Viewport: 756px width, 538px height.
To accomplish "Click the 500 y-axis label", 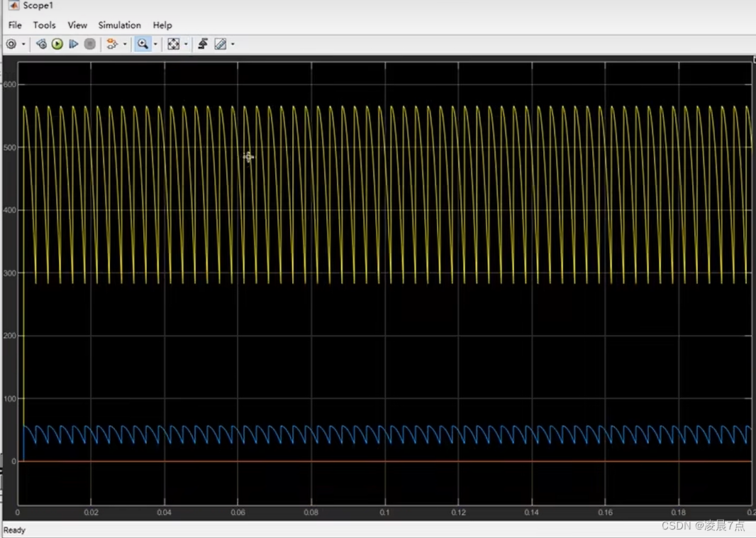I will (10, 147).
